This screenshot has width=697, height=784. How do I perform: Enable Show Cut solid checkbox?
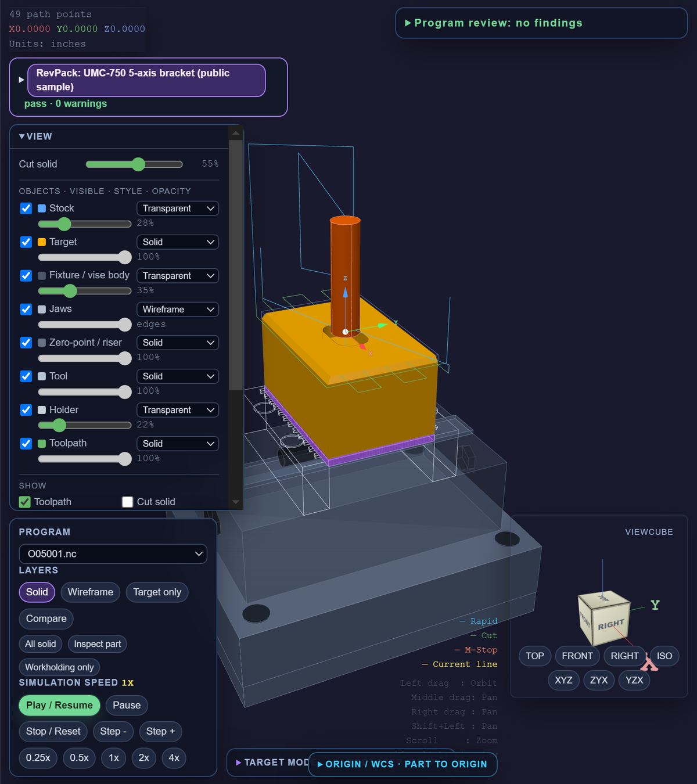coord(128,502)
